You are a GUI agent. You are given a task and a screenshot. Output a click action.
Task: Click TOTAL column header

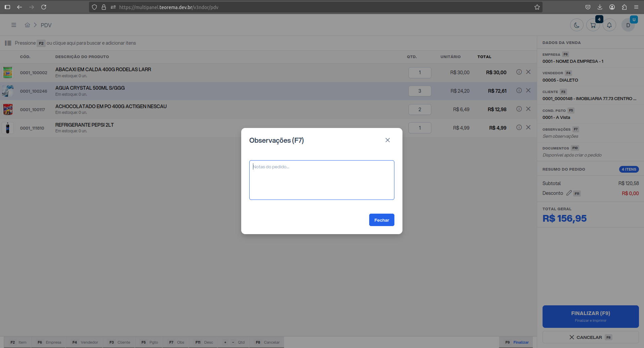(x=484, y=57)
